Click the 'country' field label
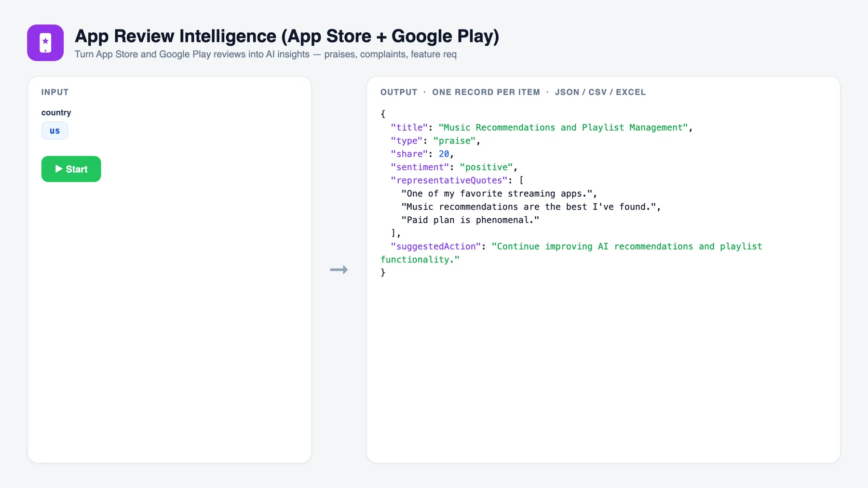868x488 pixels. [x=56, y=113]
